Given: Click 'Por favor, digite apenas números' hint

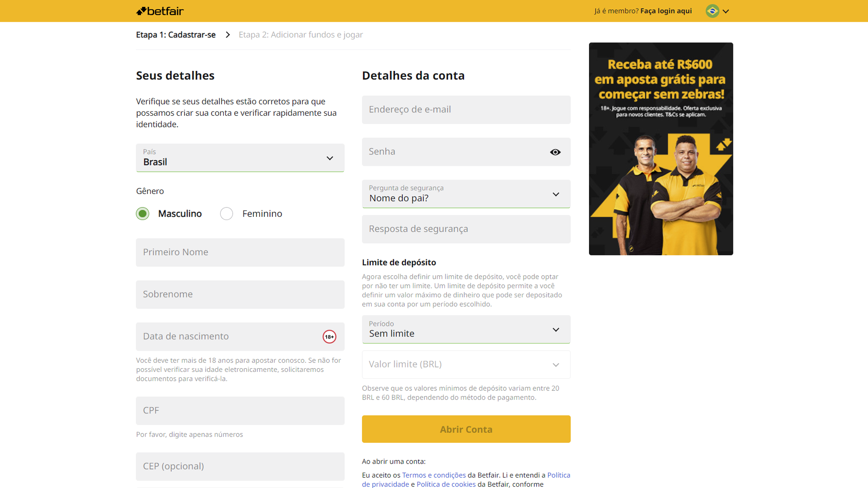Looking at the screenshot, I should point(189,434).
